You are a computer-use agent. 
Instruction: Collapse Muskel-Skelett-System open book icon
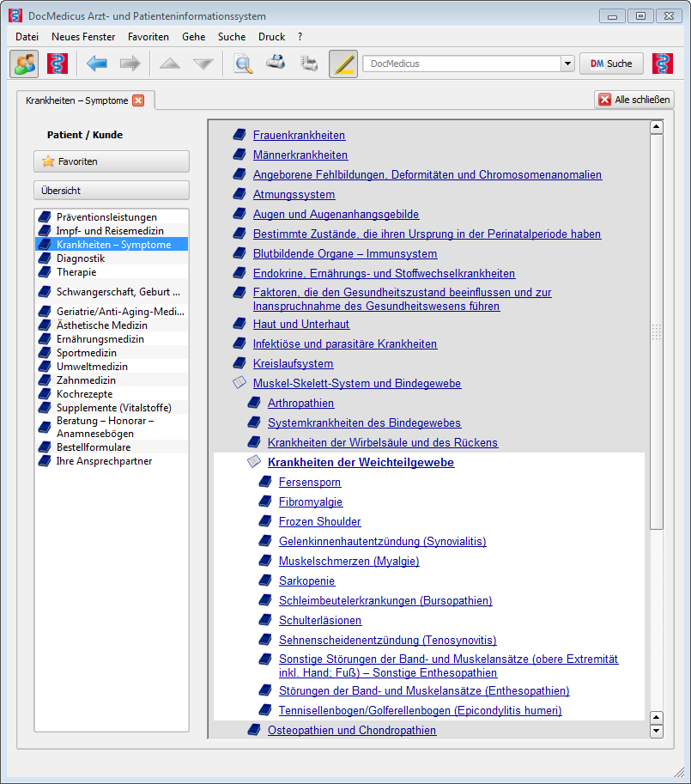(239, 382)
